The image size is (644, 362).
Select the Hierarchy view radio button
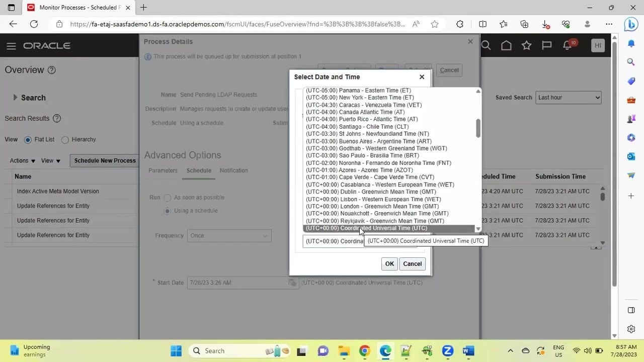click(x=65, y=140)
